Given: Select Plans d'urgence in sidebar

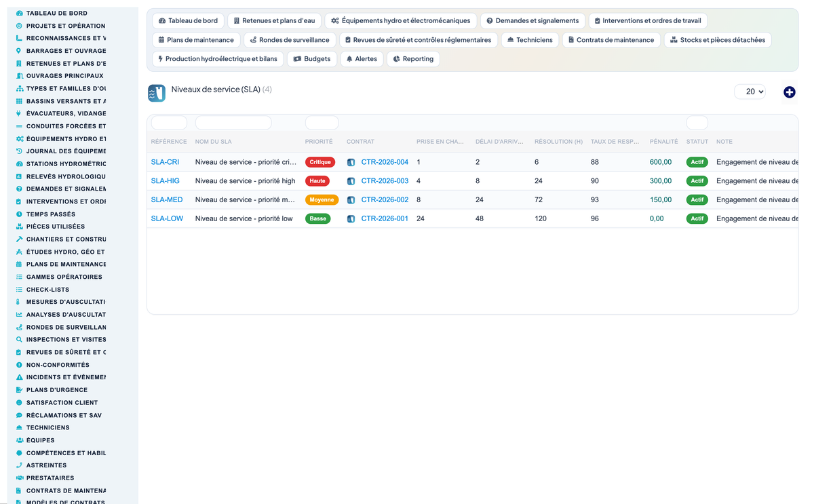Looking at the screenshot, I should [57, 390].
